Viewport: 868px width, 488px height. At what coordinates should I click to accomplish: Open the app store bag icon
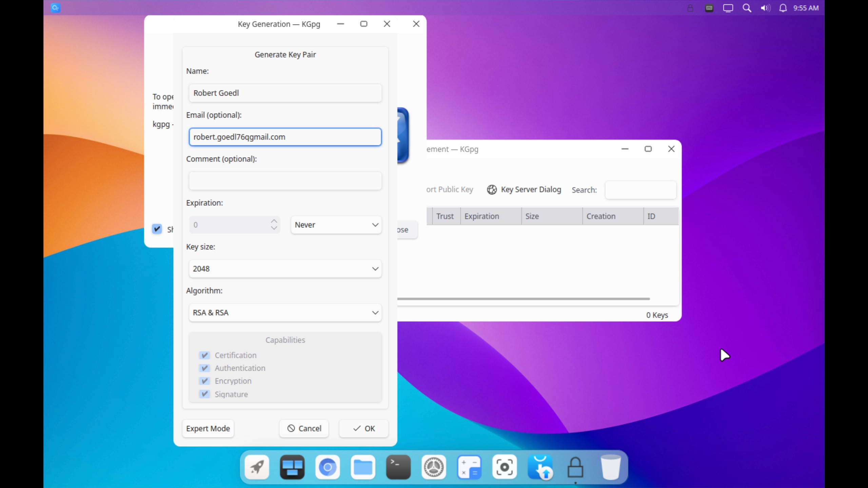(540, 467)
